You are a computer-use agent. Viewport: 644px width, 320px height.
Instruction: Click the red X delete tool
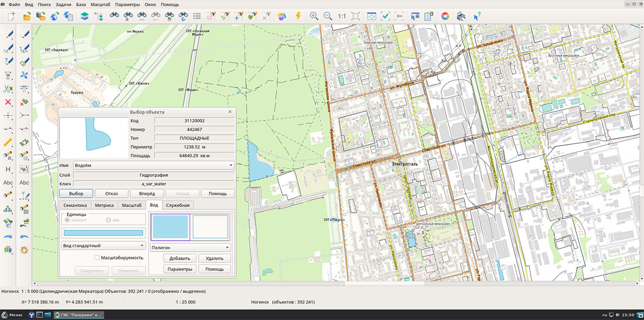pos(8,102)
